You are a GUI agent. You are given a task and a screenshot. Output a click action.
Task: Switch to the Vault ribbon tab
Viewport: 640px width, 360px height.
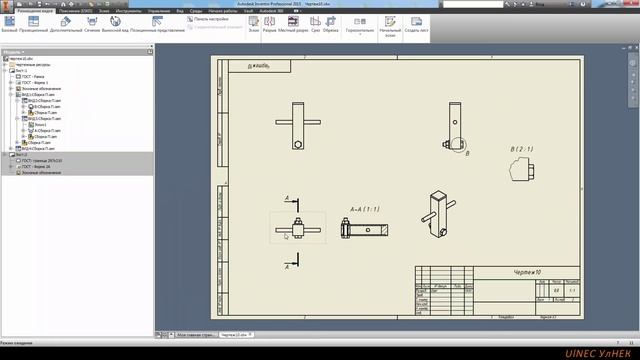coord(248,11)
